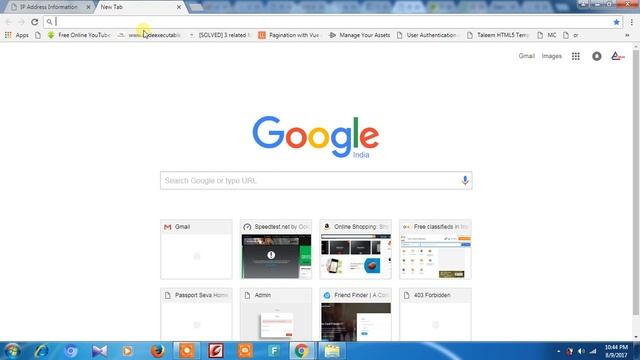Switch to IP Address Information tab

48,7
